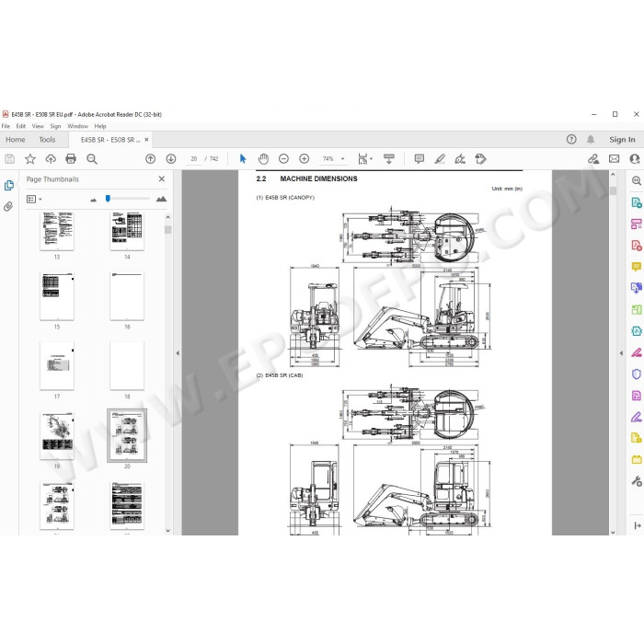Open the fit page options icon
This screenshot has height=644, width=644.
tap(363, 158)
